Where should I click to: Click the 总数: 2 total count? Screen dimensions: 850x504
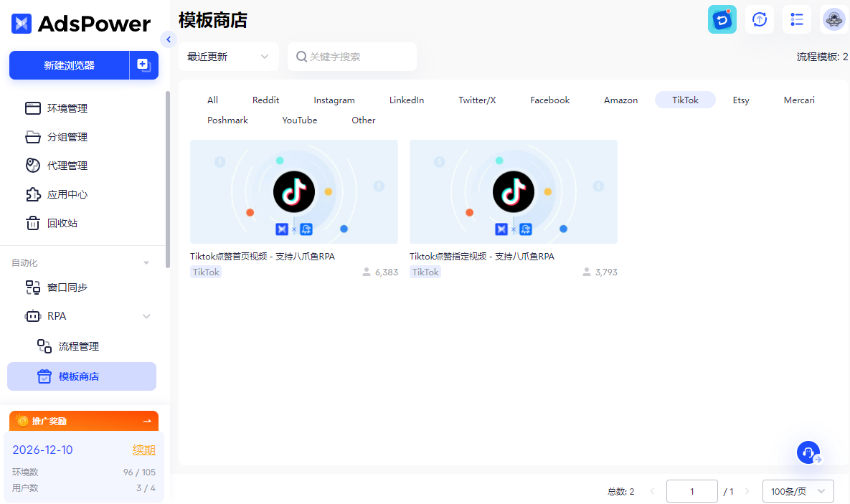[620, 492]
